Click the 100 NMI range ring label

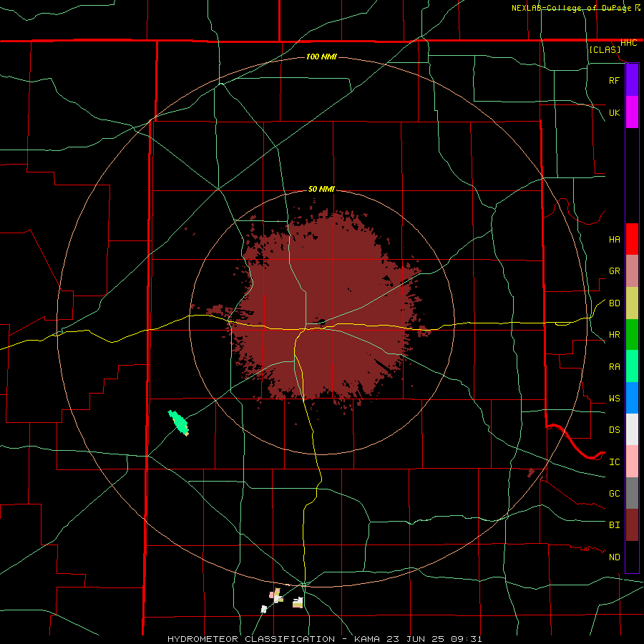point(321,57)
